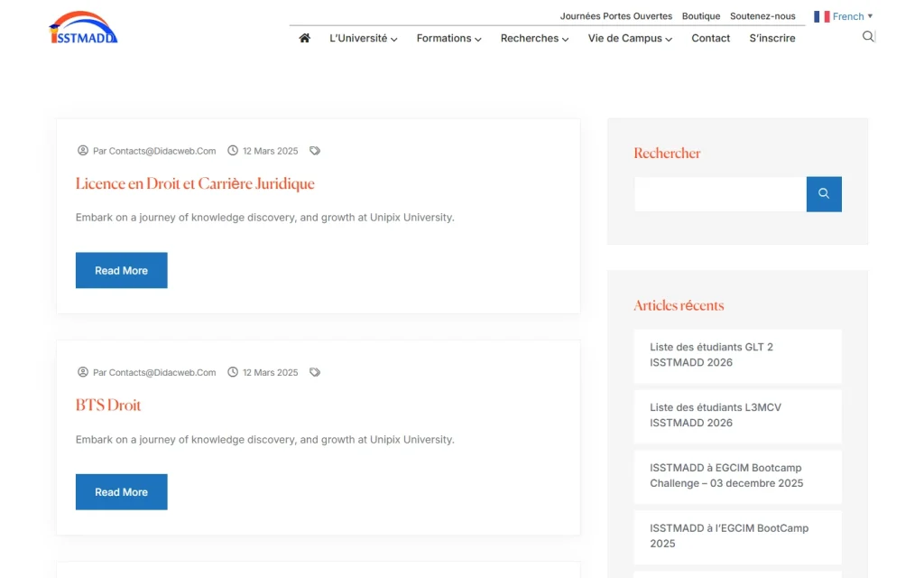Screen dimensions: 924x578
Task: Expand the Formations menu
Action: coord(449,38)
